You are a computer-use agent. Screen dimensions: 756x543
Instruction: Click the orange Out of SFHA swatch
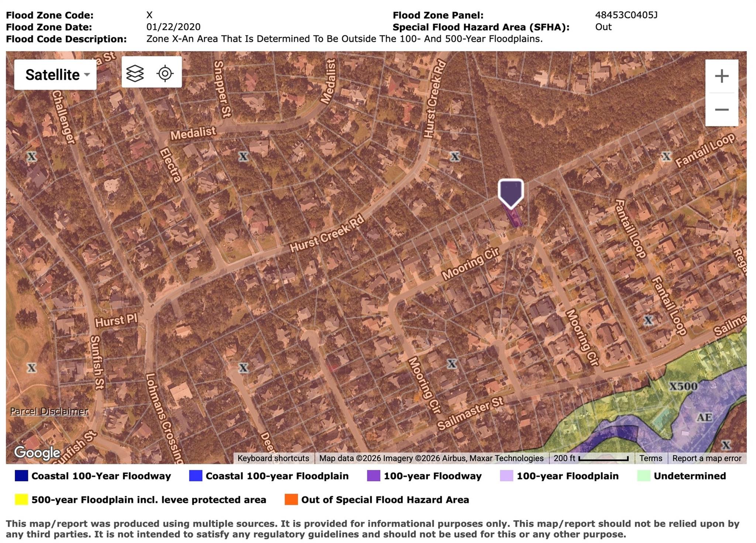tap(291, 499)
